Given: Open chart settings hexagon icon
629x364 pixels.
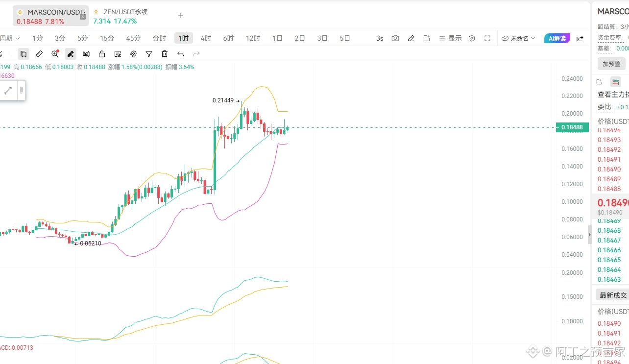Looking at the screenshot, I should coord(472,38).
